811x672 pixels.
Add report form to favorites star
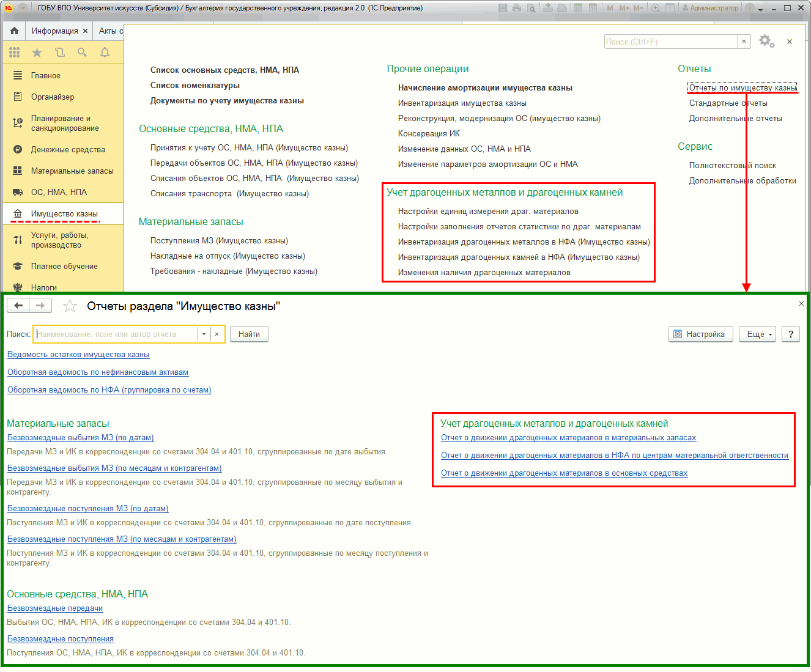click(x=70, y=306)
